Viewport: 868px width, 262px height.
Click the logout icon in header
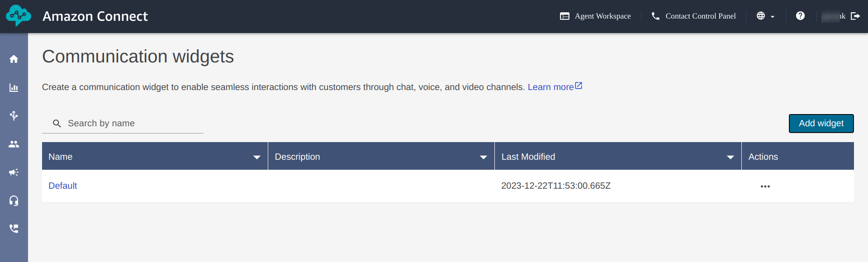(855, 16)
